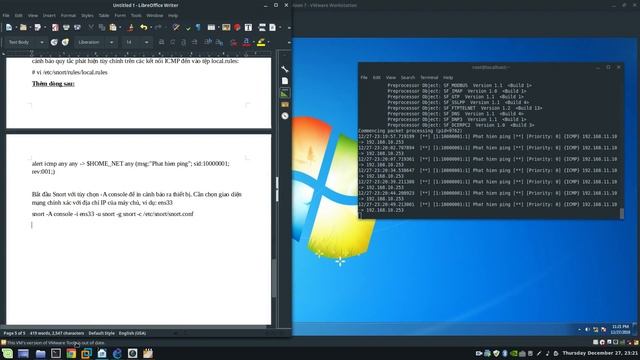Click the Save document icon in Writer
The image size is (640, 360).
point(38,27)
